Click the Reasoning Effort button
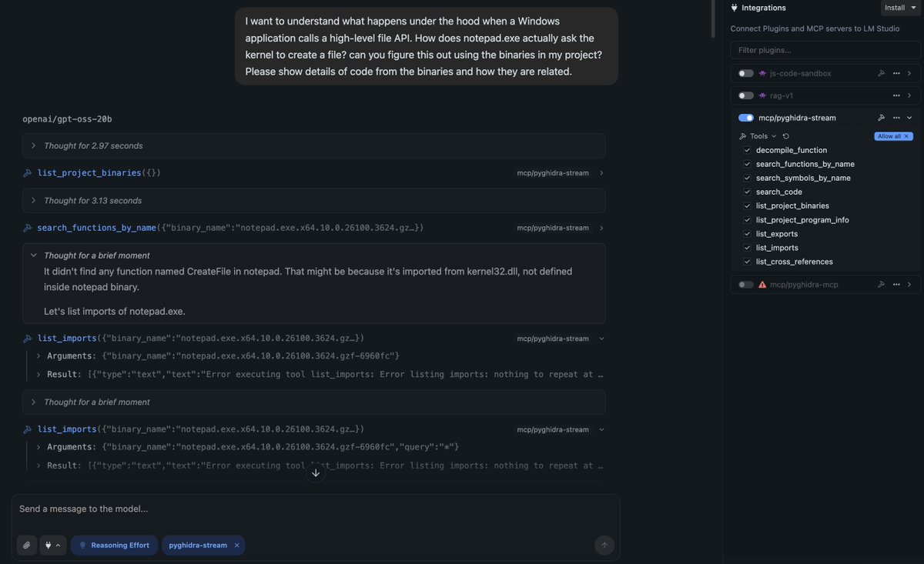This screenshot has height=564, width=924. point(115,546)
